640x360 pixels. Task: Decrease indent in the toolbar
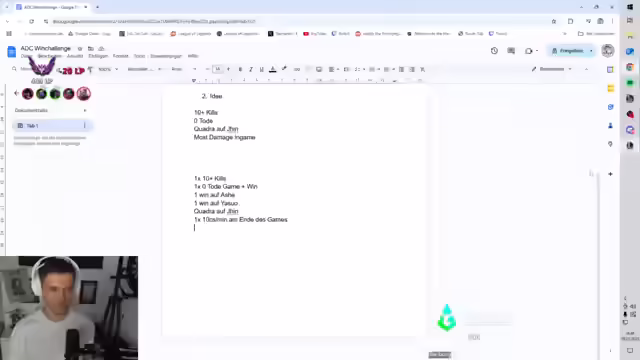402,69
